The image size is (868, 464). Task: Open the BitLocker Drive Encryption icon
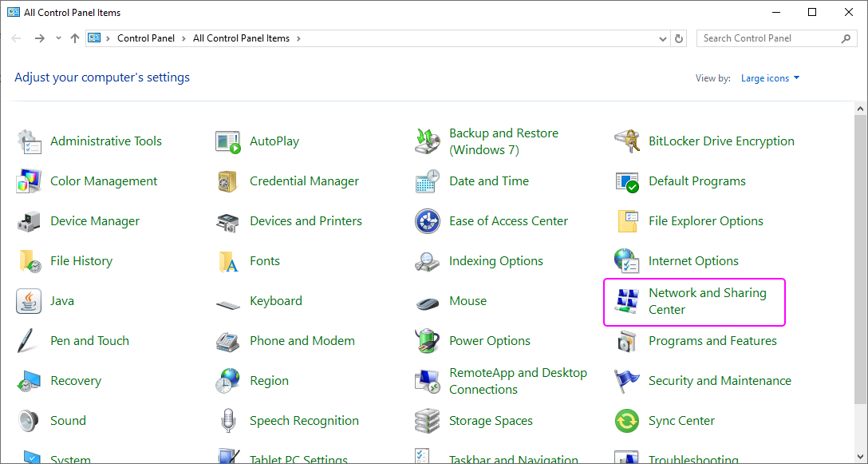pos(627,141)
